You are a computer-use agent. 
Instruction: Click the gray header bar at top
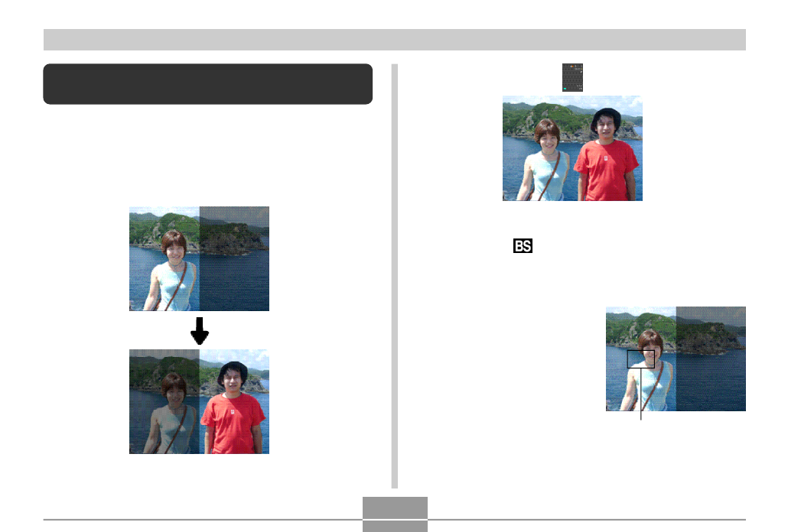(395, 40)
